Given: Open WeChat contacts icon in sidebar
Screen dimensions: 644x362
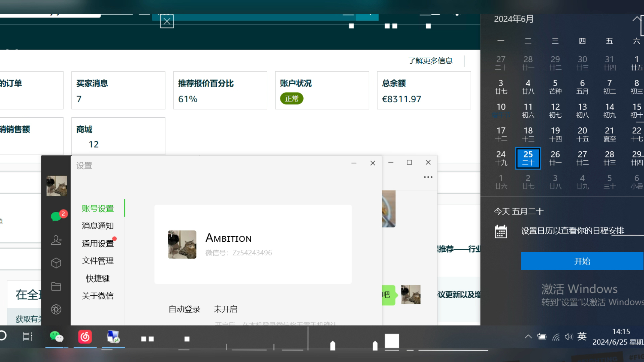Looking at the screenshot, I should point(56,240).
